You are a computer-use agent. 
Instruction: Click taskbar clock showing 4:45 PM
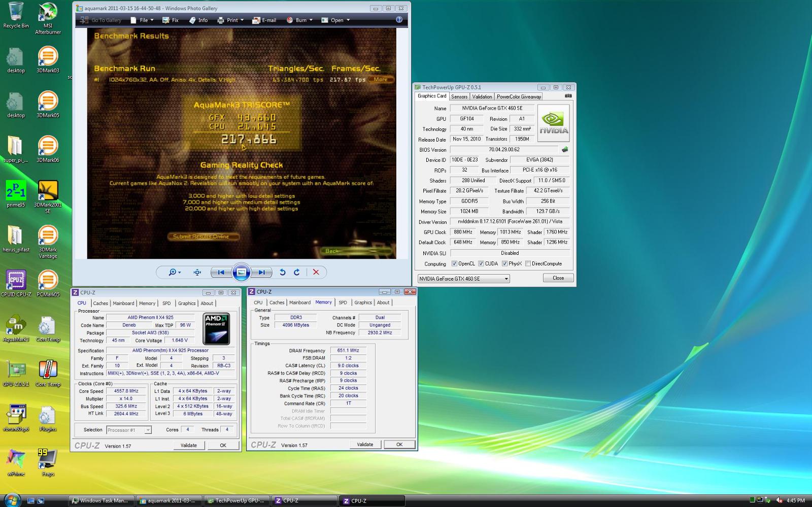click(x=795, y=500)
